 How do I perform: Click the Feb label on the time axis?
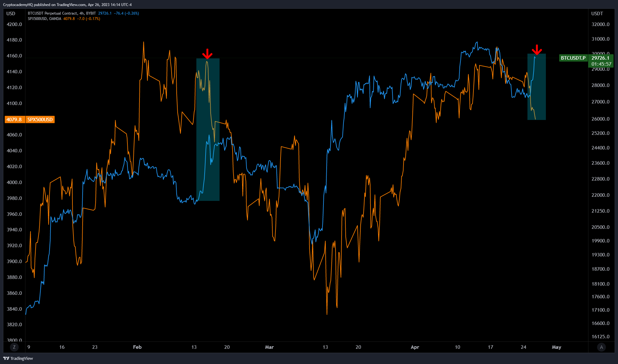pos(137,347)
